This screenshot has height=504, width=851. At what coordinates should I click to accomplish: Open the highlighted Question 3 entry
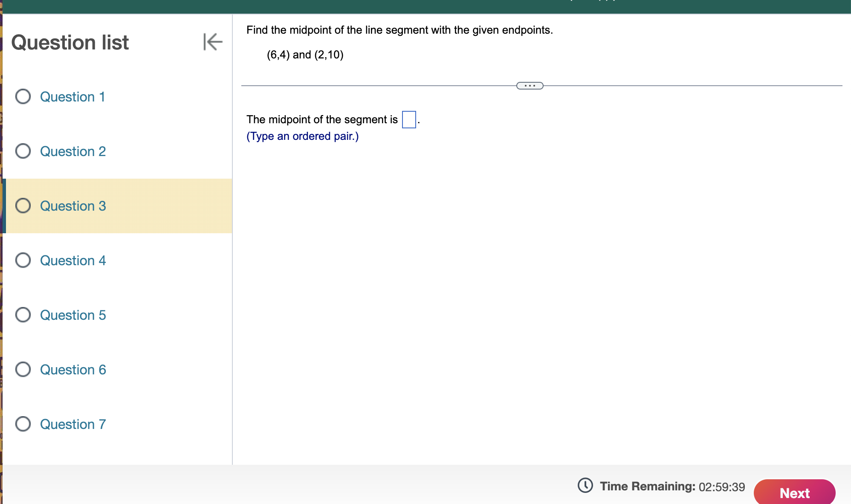point(73,206)
